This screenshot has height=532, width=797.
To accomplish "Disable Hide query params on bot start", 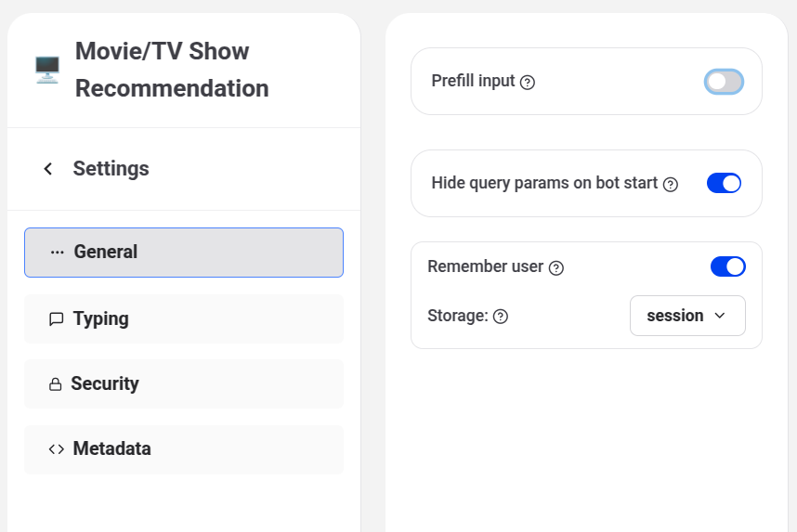I will [724, 183].
